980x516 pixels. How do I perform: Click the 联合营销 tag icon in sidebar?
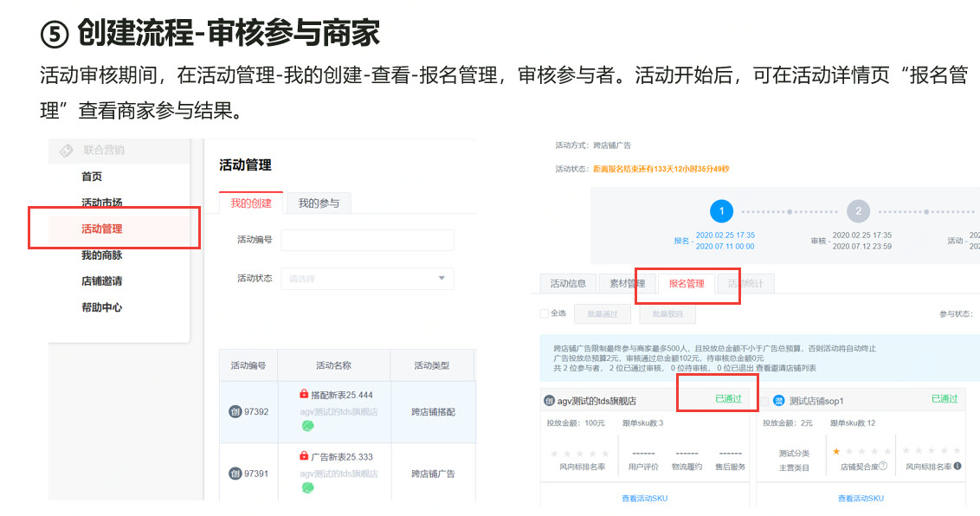coord(67,151)
